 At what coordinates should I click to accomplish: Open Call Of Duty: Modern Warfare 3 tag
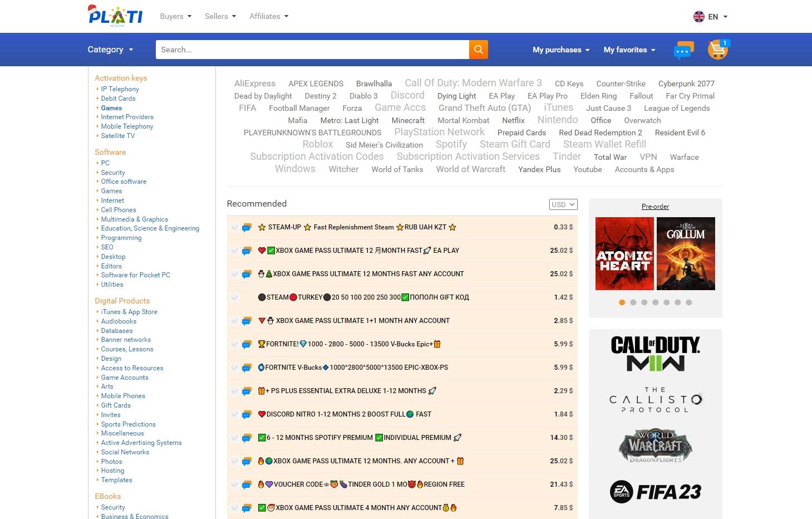pos(473,83)
